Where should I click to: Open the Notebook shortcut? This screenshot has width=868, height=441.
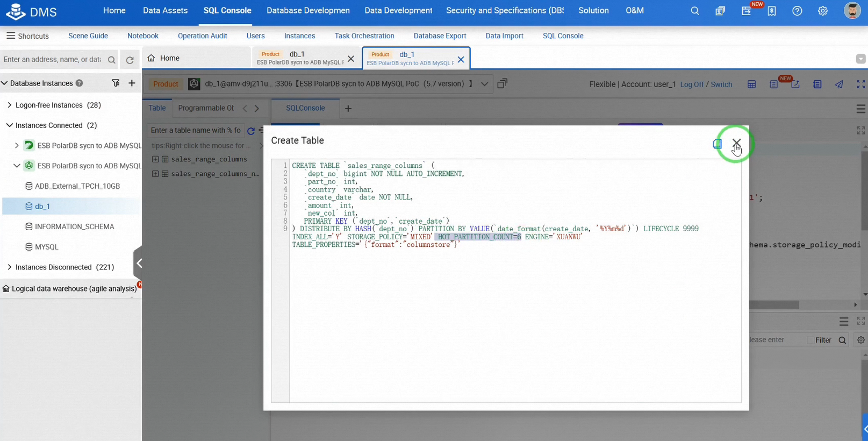[143, 36]
